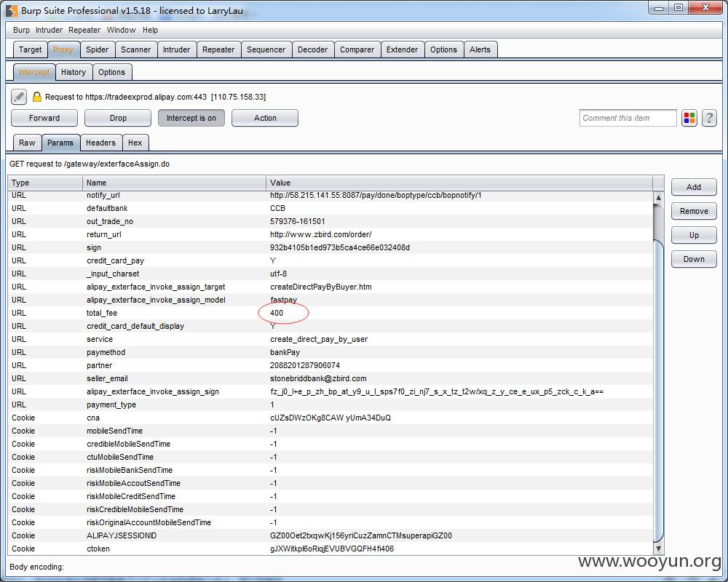Select the Intercept sub-tab
This screenshot has width=728, height=582.
(34, 73)
